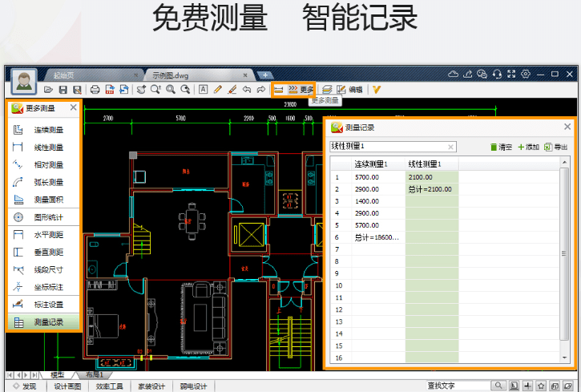Click the Save As icon

point(77,90)
